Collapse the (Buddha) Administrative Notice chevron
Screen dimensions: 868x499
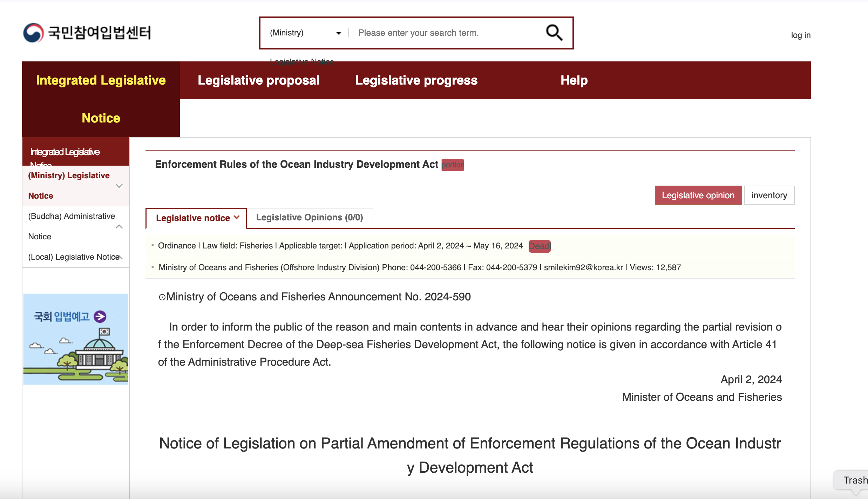tap(119, 226)
